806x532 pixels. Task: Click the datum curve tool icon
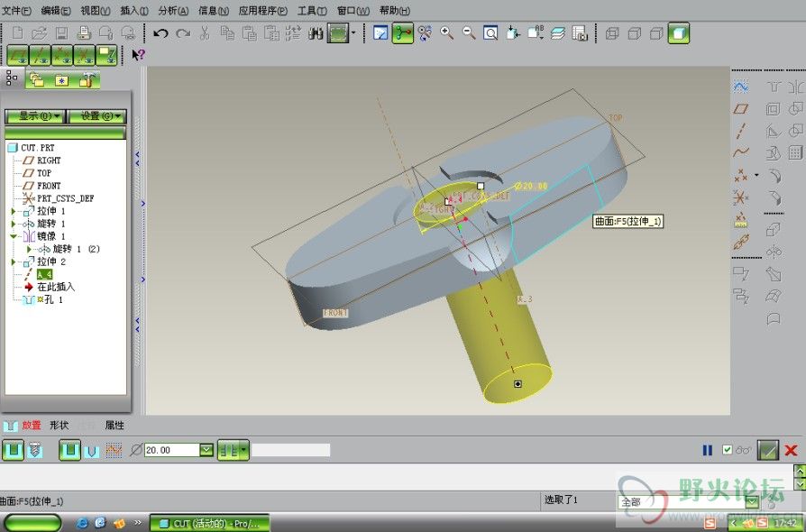point(741,153)
